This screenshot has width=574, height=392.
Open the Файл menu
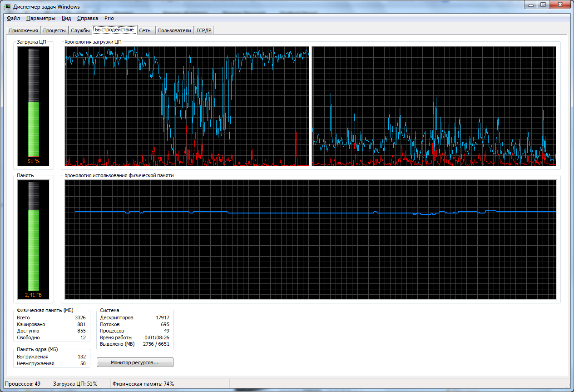(x=14, y=18)
